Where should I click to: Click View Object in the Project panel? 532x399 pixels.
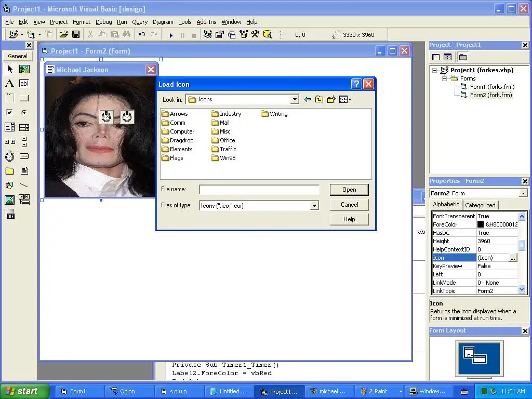(447, 57)
